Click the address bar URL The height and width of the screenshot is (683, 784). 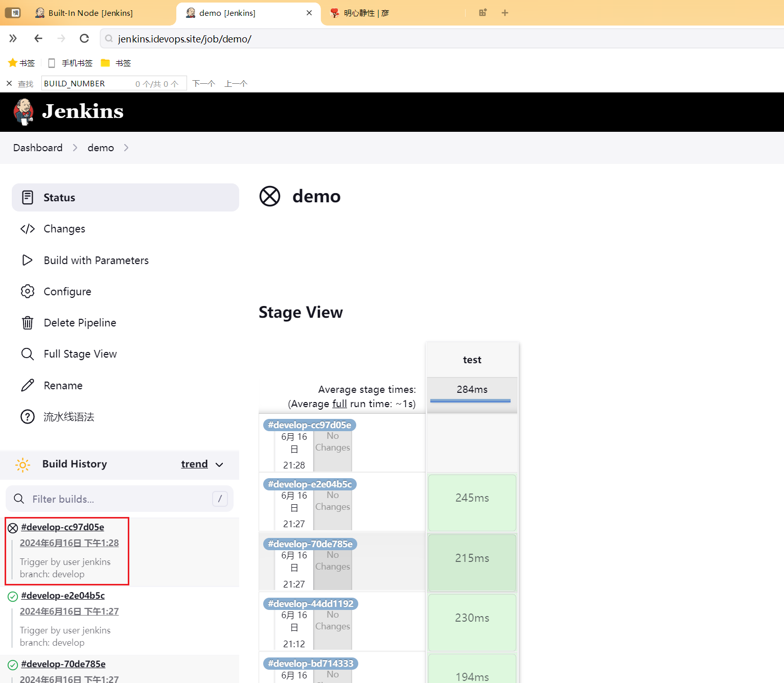click(x=185, y=39)
